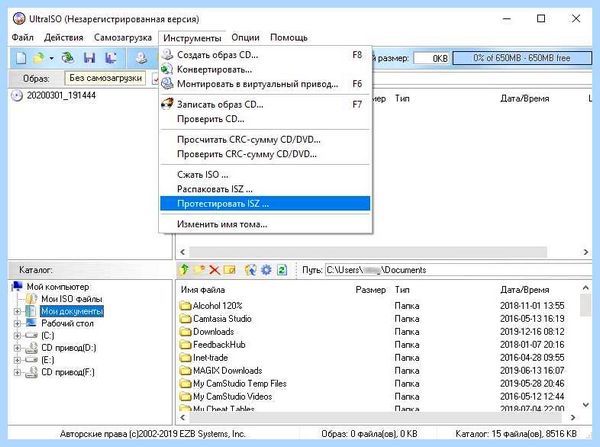
Task: Open the Файл menu
Action: [23, 38]
